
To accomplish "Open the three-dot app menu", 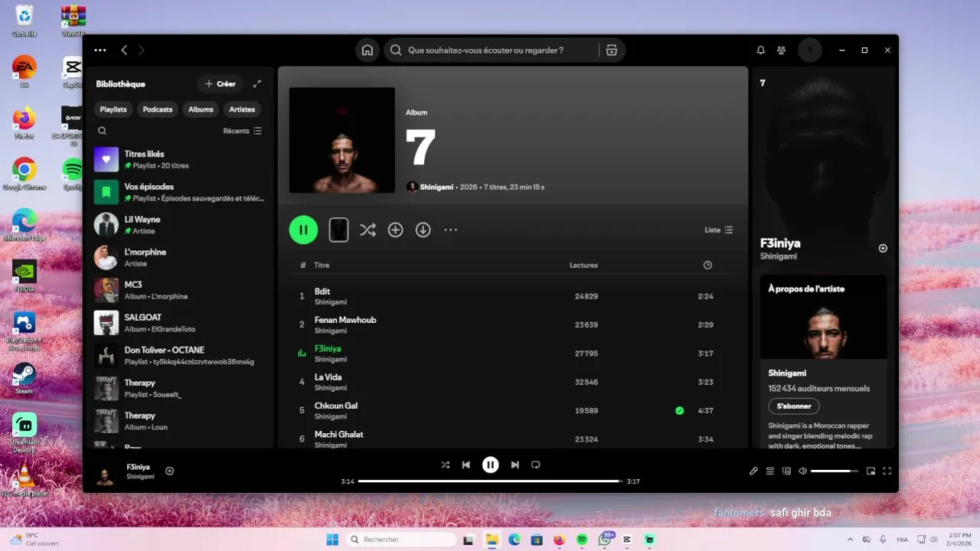I will tap(100, 51).
